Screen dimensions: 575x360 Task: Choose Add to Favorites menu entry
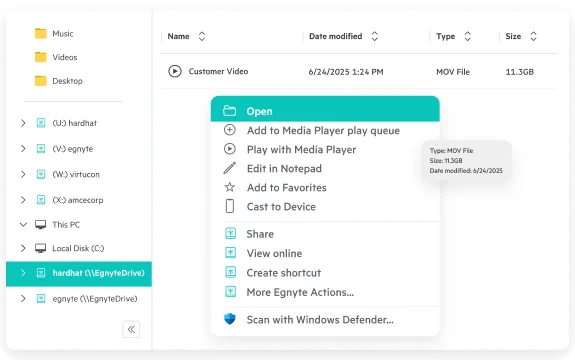click(x=325, y=188)
